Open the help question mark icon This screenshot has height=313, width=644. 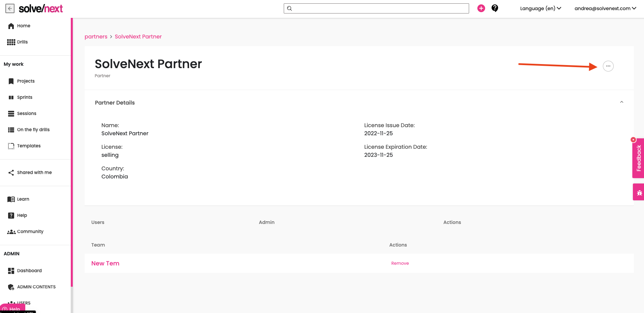(x=495, y=8)
